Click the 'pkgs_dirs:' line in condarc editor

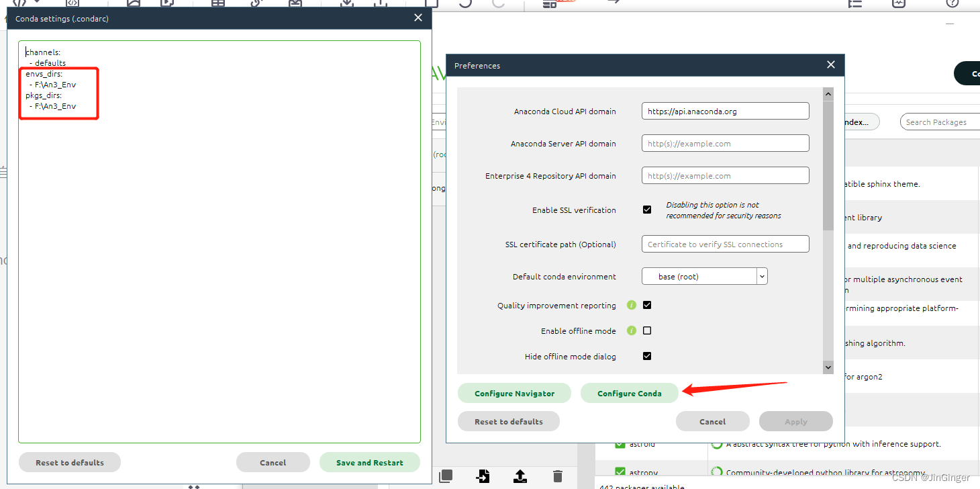pyautogui.click(x=44, y=95)
